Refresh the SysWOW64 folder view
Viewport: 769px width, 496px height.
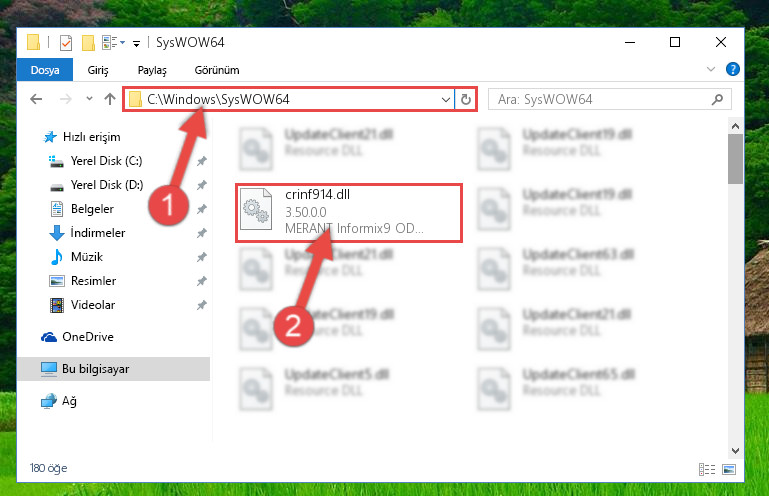point(465,100)
